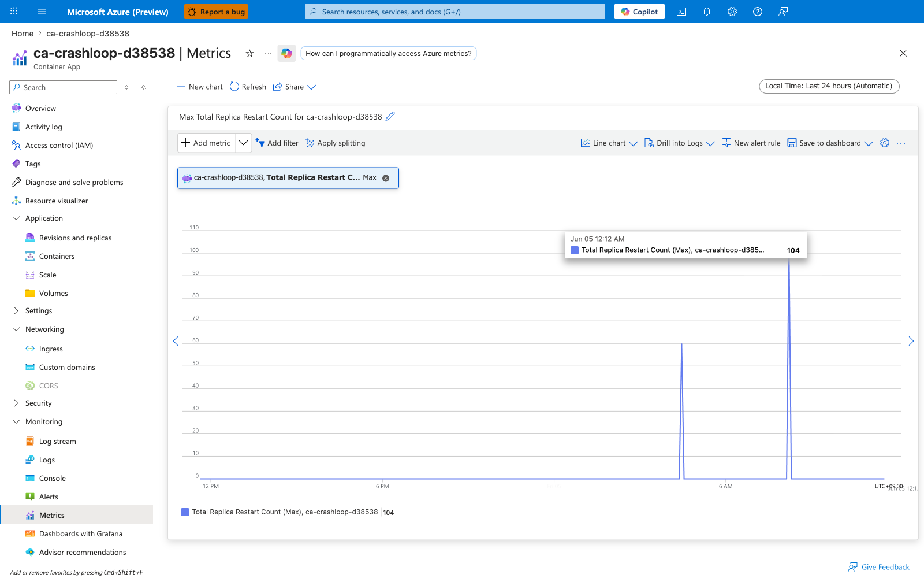Close the Metrics blade
924x578 pixels.
903,53
